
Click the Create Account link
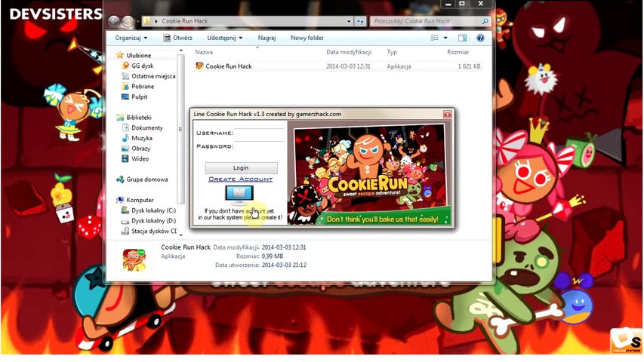click(241, 179)
